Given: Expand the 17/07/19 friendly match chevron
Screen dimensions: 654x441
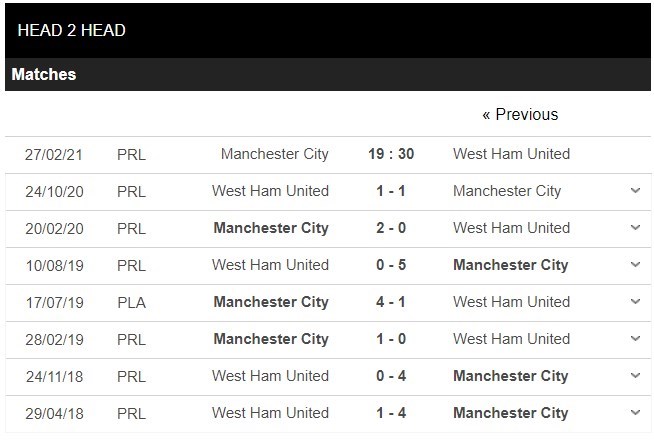Looking at the screenshot, I should (635, 302).
